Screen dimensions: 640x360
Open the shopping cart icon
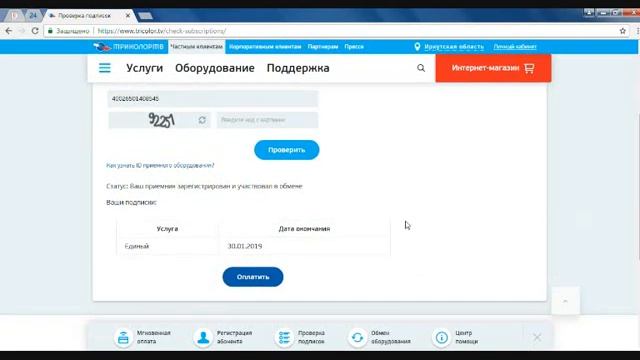[529, 68]
